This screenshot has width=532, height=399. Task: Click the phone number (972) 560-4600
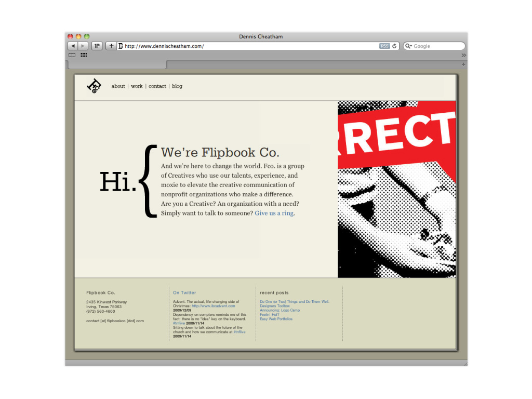101,311
